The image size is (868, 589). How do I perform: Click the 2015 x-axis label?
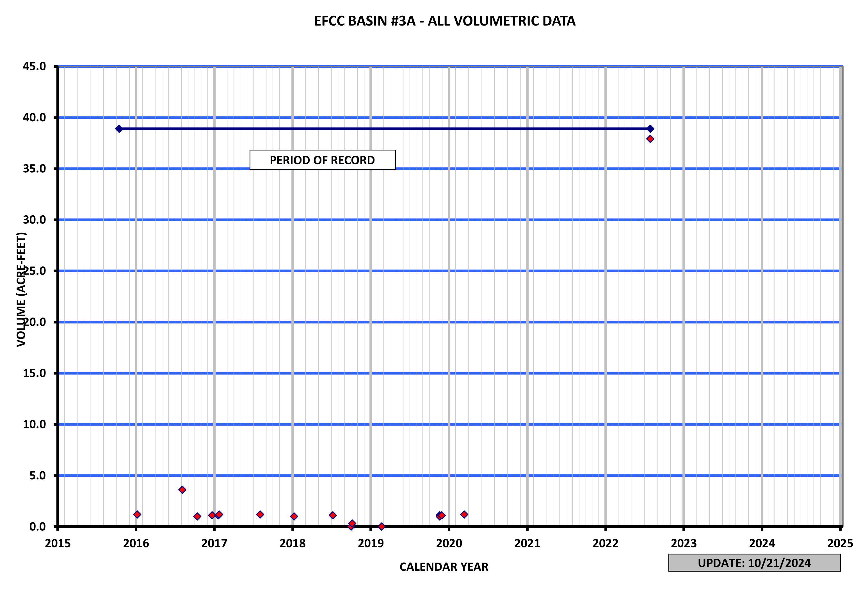pos(58,543)
